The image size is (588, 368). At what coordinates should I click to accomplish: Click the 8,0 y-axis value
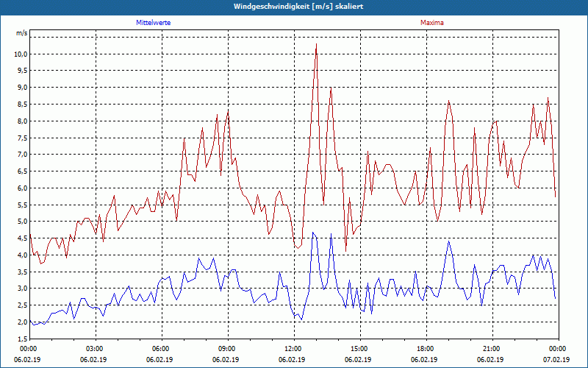[23, 121]
